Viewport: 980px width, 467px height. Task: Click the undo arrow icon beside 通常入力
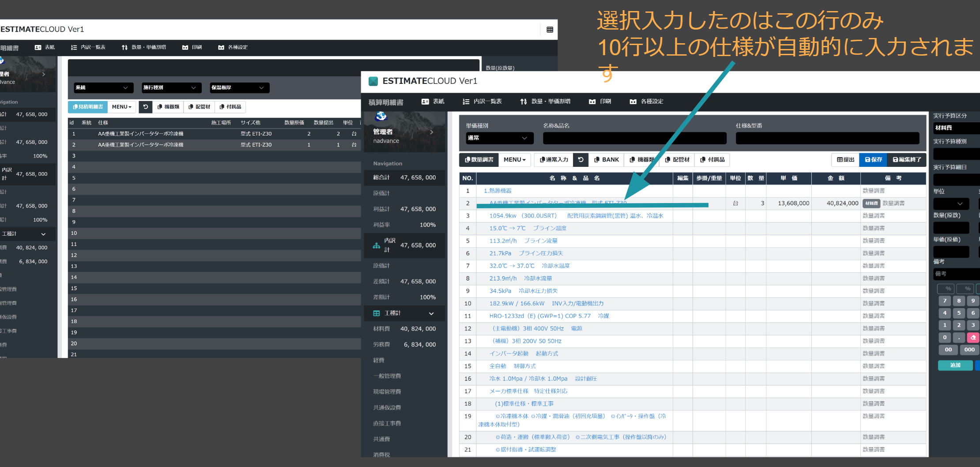[x=581, y=160]
